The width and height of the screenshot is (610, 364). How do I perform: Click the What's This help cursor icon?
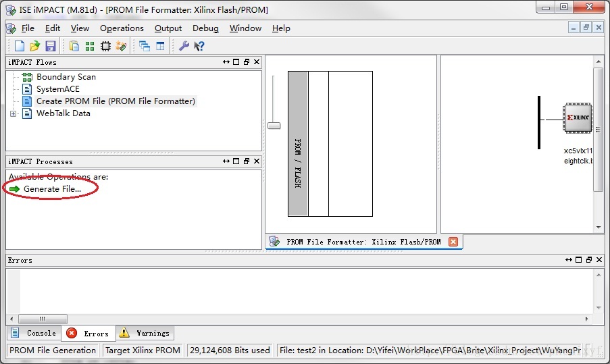click(199, 46)
